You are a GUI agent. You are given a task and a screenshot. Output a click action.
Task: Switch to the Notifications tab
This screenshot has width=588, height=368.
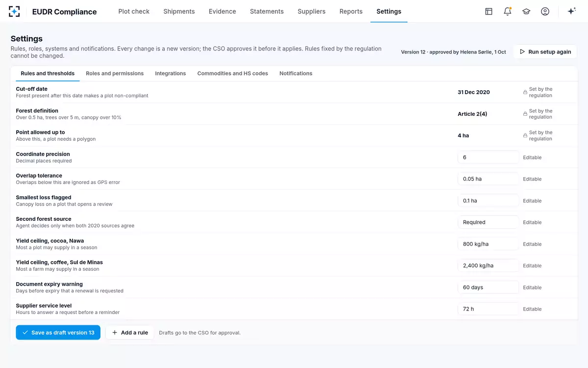click(296, 74)
